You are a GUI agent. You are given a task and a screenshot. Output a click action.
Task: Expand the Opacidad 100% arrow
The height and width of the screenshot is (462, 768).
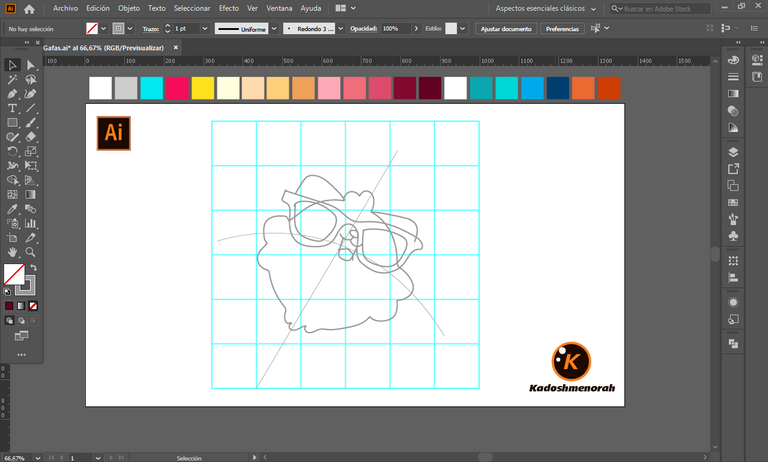click(x=416, y=28)
